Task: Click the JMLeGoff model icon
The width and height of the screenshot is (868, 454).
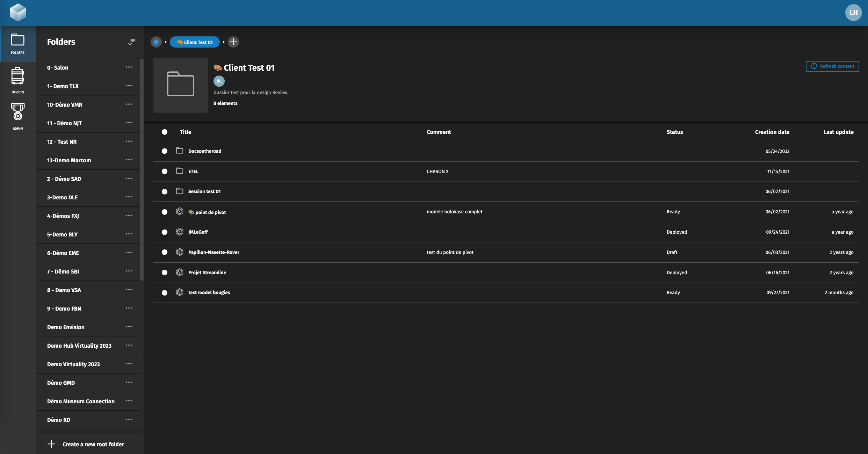Action: click(x=180, y=232)
